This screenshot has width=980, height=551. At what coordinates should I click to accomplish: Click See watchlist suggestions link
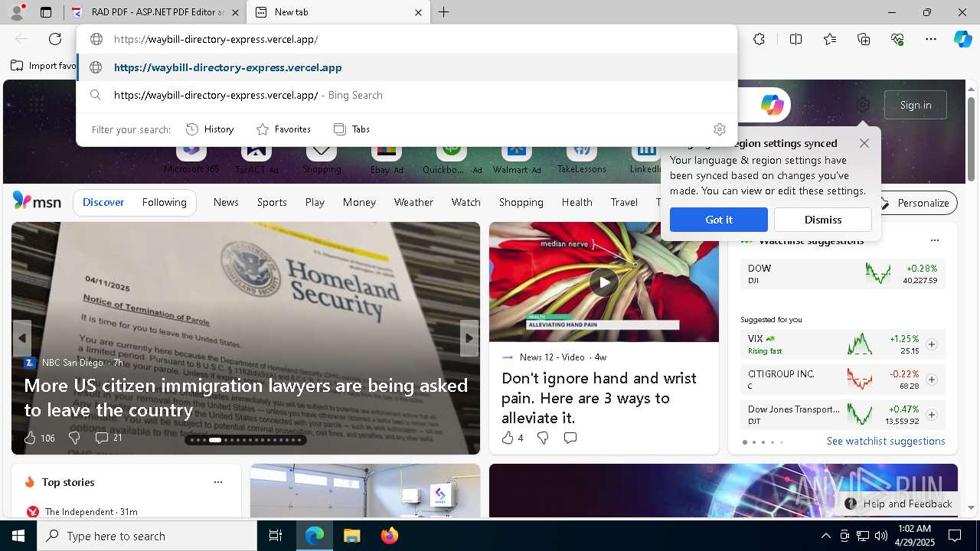[886, 441]
